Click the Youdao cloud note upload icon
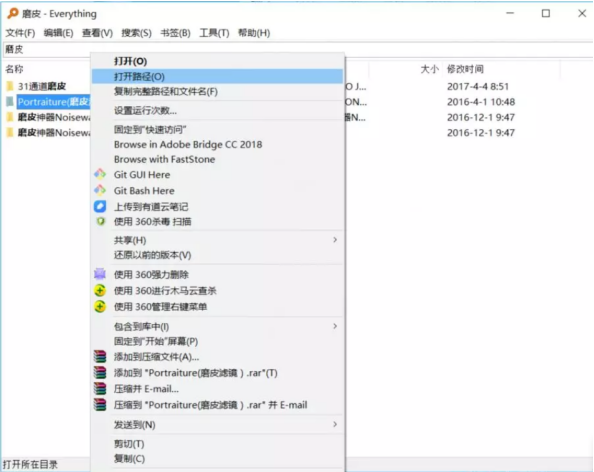The height and width of the screenshot is (472, 594). [100, 206]
